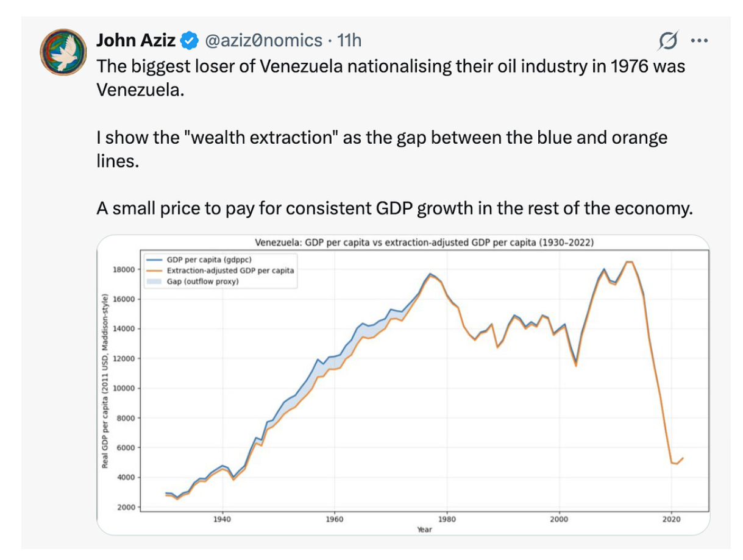Open John Aziz's dove profile avatar
This screenshot has height=560, width=743.
(64, 51)
